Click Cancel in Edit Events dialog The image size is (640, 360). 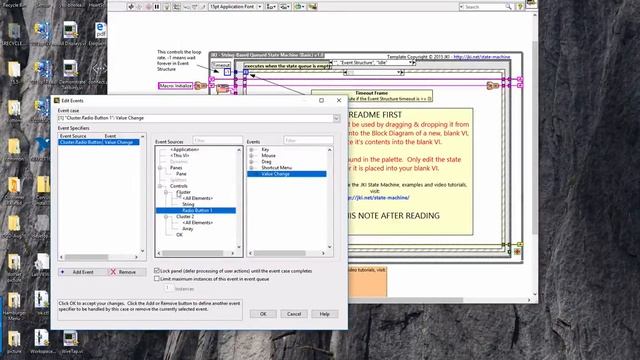[x=294, y=314]
